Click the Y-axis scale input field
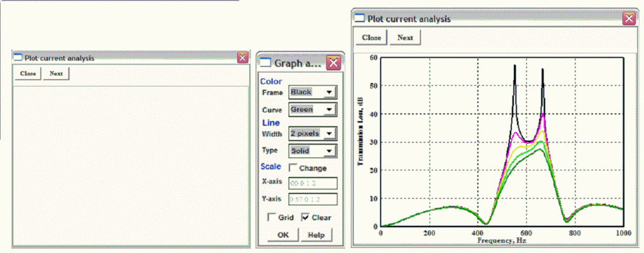The image size is (644, 253). (313, 200)
